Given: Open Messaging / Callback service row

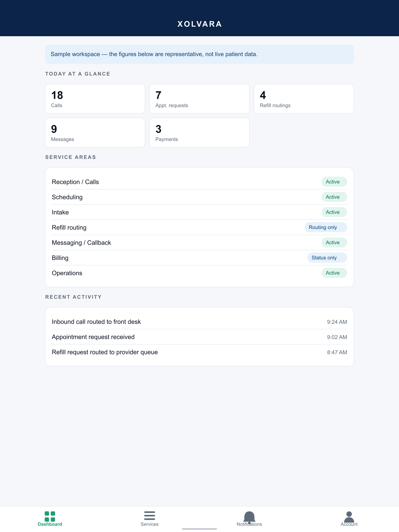Looking at the screenshot, I should point(199,242).
